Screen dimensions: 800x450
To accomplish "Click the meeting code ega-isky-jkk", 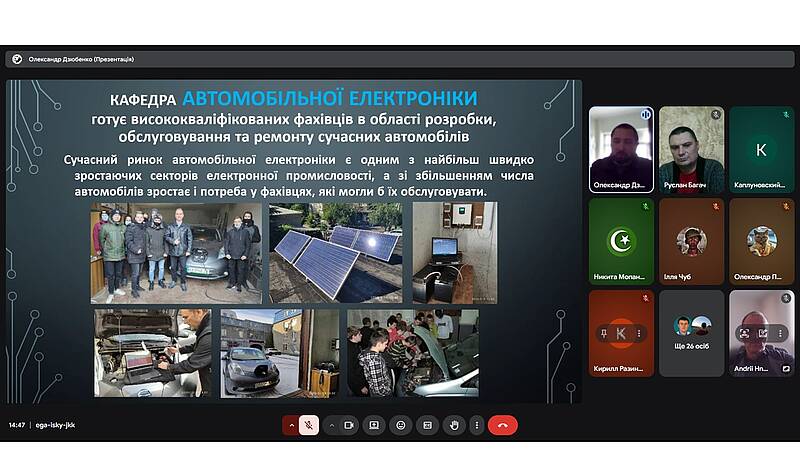I will 56,425.
